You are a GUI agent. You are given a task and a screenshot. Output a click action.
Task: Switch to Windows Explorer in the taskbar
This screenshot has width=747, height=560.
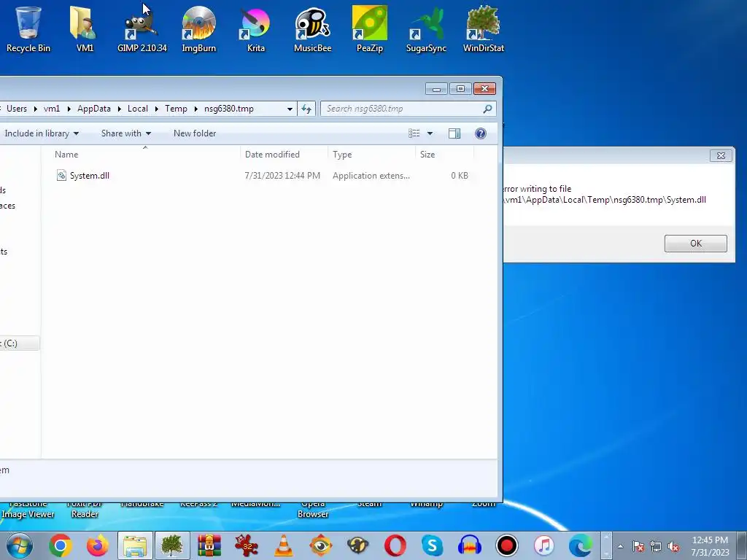pos(135,545)
